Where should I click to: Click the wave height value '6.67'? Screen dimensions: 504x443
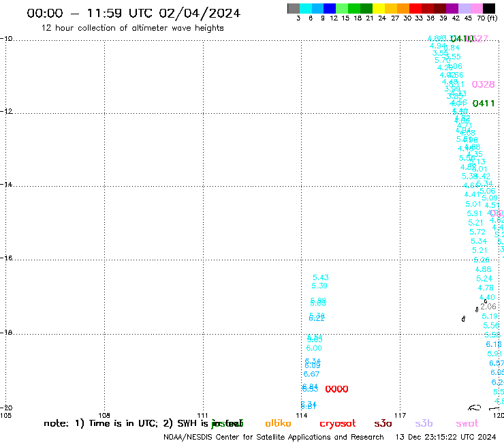tap(311, 374)
